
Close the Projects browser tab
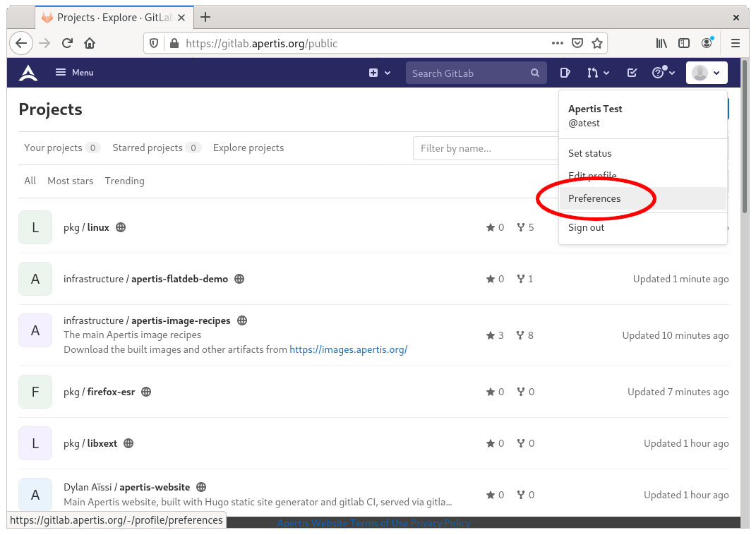(x=181, y=18)
